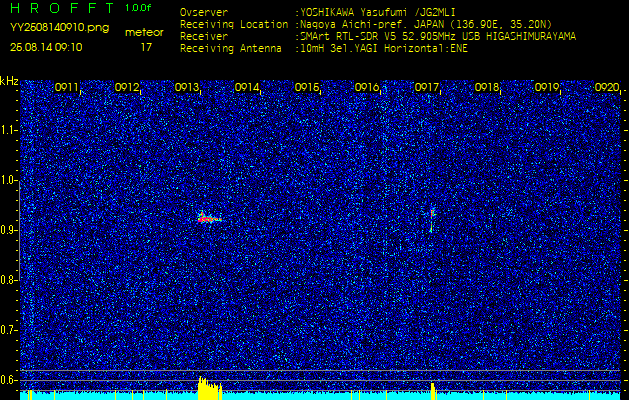Click the 0912 time marker
The width and height of the screenshot is (629, 400).
click(x=126, y=87)
